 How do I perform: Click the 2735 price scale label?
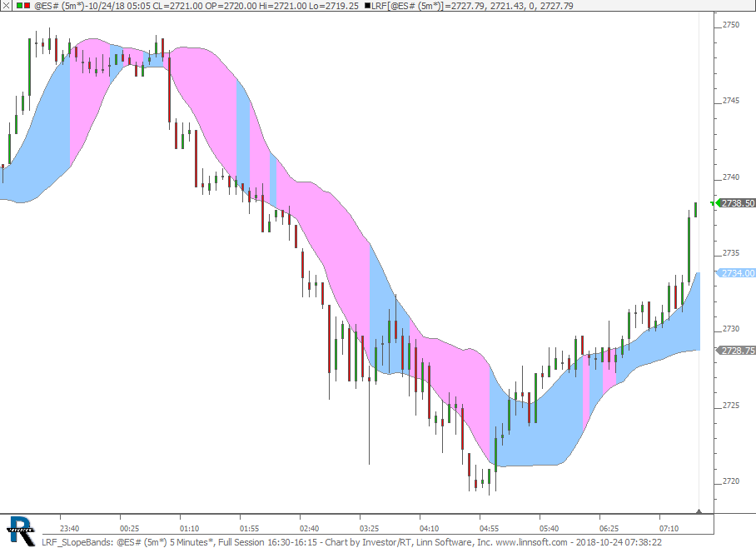click(730, 253)
